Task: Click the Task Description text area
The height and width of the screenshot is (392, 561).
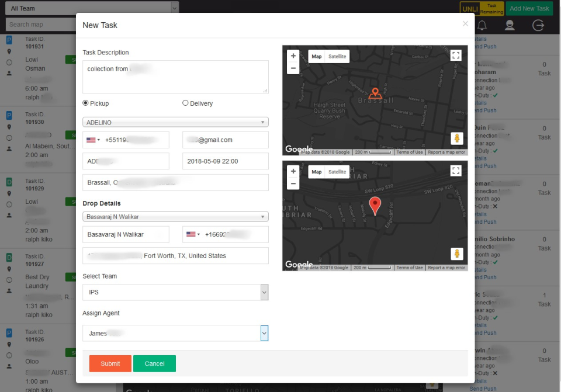Action: tap(175, 77)
